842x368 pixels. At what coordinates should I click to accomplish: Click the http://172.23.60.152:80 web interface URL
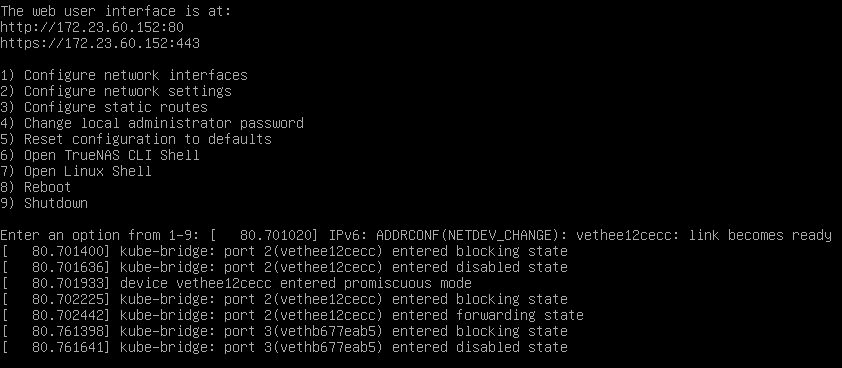click(92, 27)
